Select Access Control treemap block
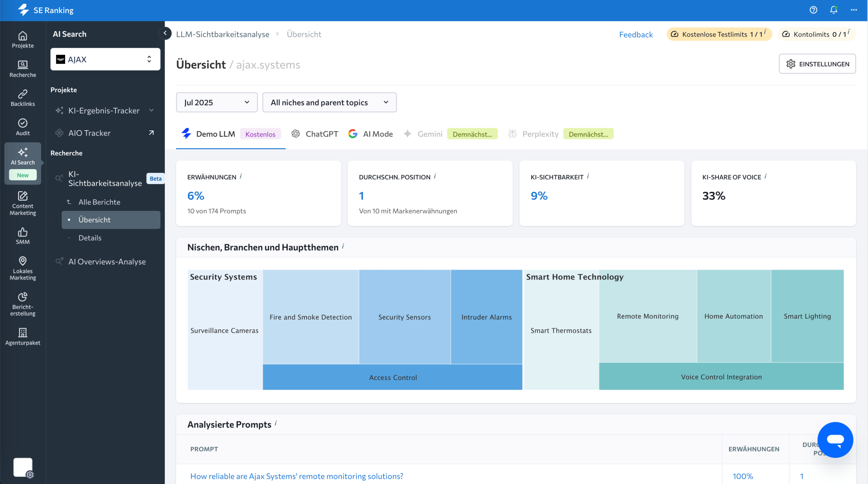Viewport: 868px width, 484px height. coord(393,377)
